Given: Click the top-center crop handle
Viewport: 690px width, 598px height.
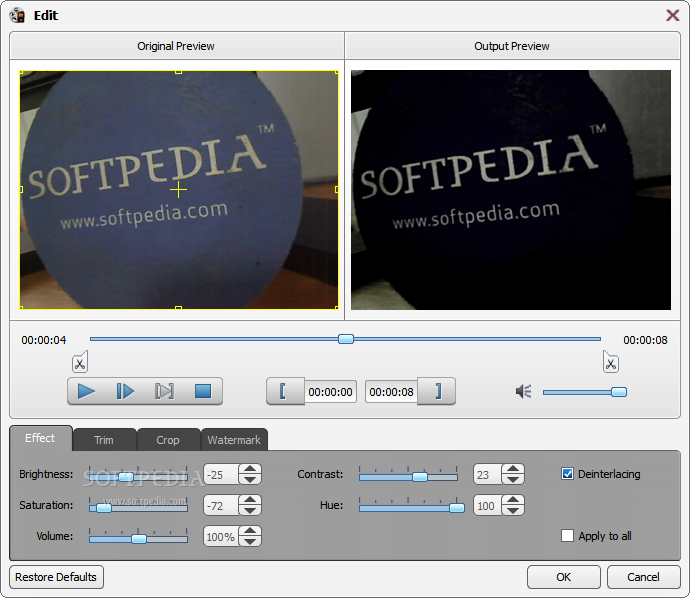Looking at the screenshot, I should [x=179, y=71].
